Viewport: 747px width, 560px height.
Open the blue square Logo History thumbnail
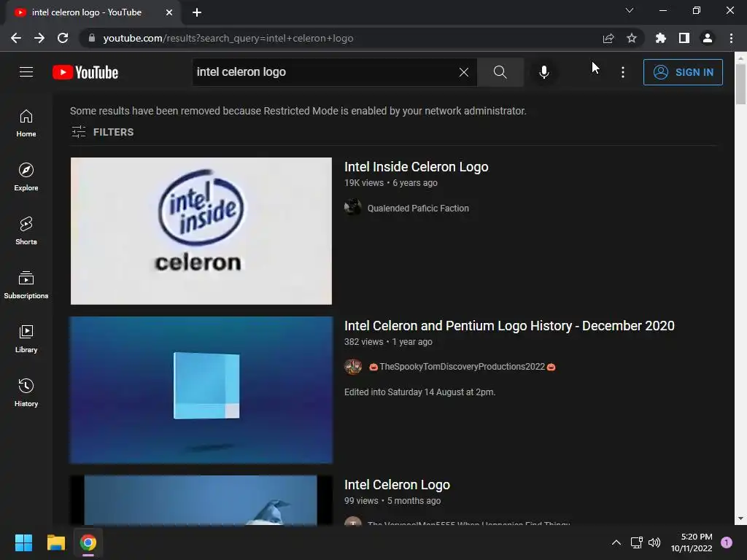(201, 390)
